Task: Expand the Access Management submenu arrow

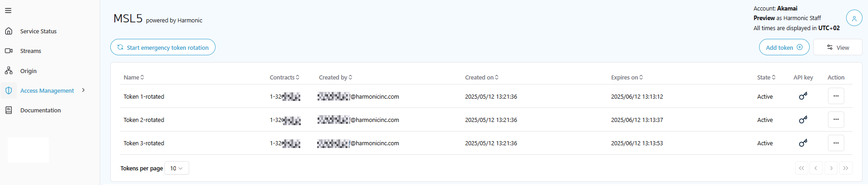Action: click(x=83, y=90)
